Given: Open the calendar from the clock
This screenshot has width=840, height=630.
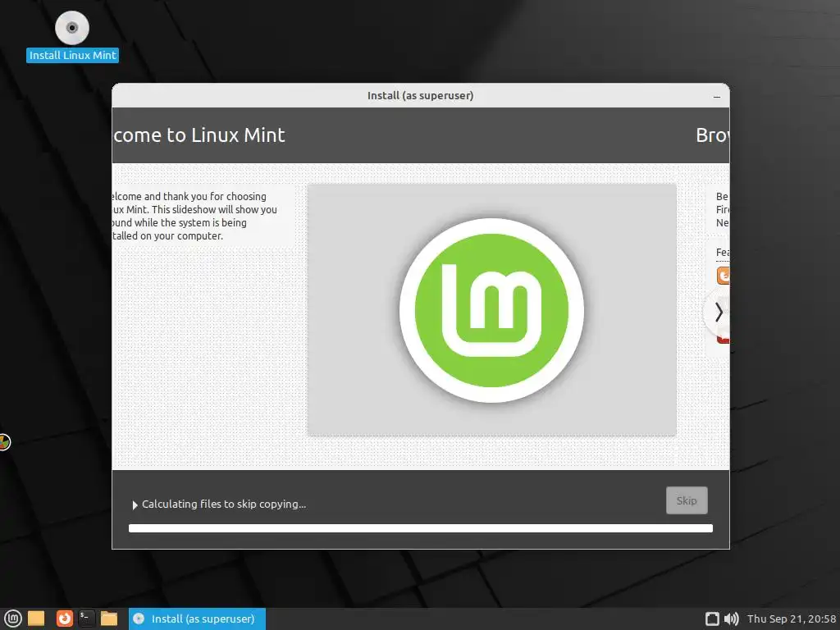Looking at the screenshot, I should (x=792, y=619).
